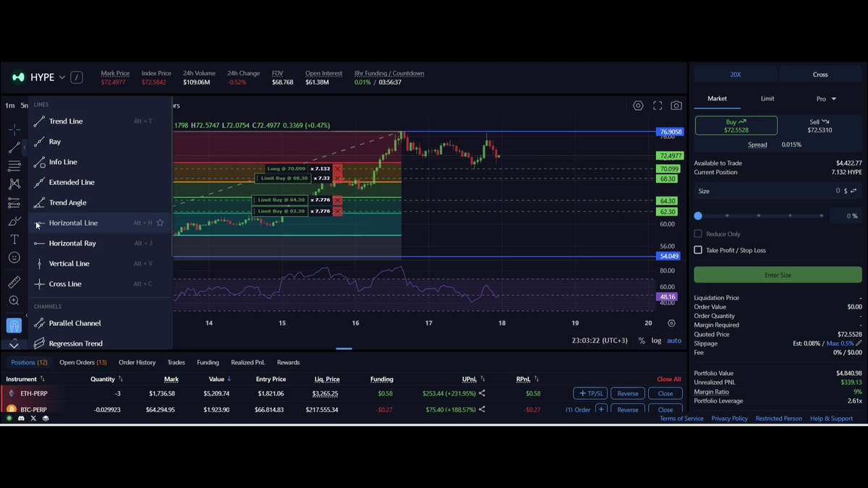The width and height of the screenshot is (868, 488).
Task: Share ETH-PERP UPnL via share icon
Action: click(x=482, y=393)
